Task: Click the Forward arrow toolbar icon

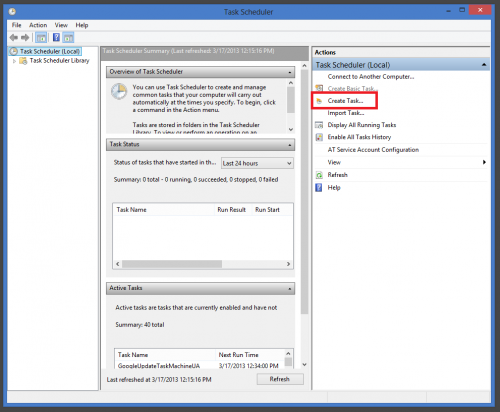Action: [x=25, y=38]
